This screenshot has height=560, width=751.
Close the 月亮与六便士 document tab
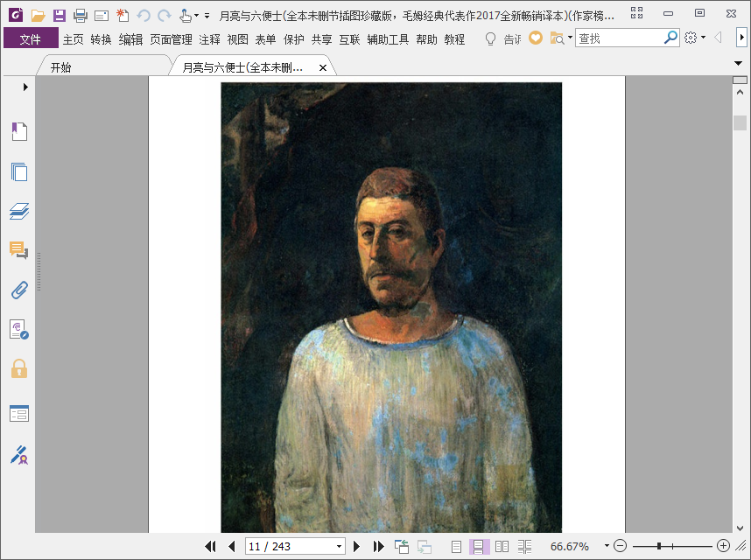(323, 68)
